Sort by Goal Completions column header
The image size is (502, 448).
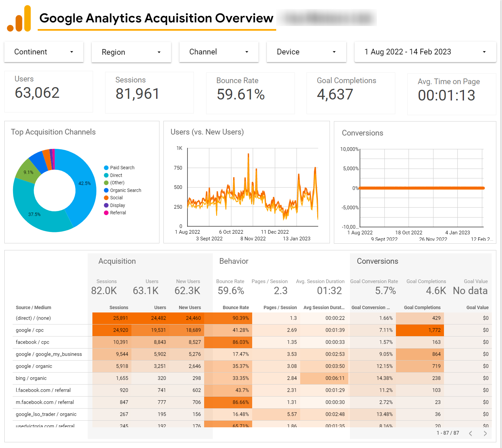(x=422, y=307)
